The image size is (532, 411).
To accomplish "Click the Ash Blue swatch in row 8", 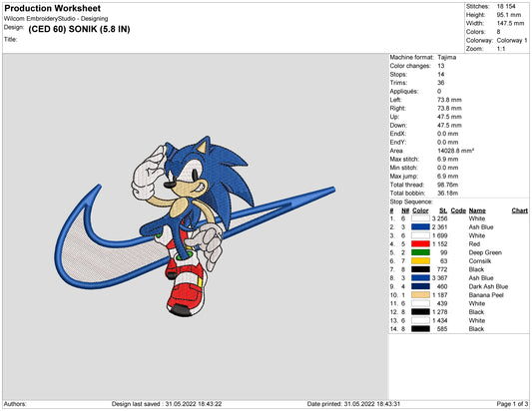I will tap(420, 278).
